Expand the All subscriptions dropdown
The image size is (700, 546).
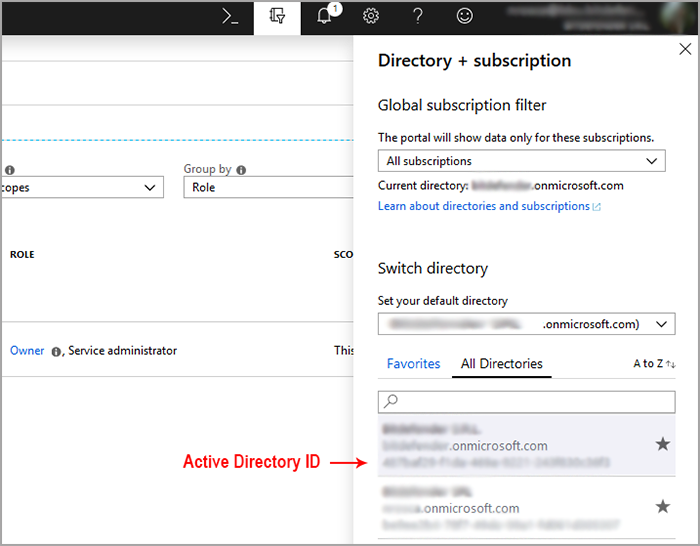click(521, 161)
